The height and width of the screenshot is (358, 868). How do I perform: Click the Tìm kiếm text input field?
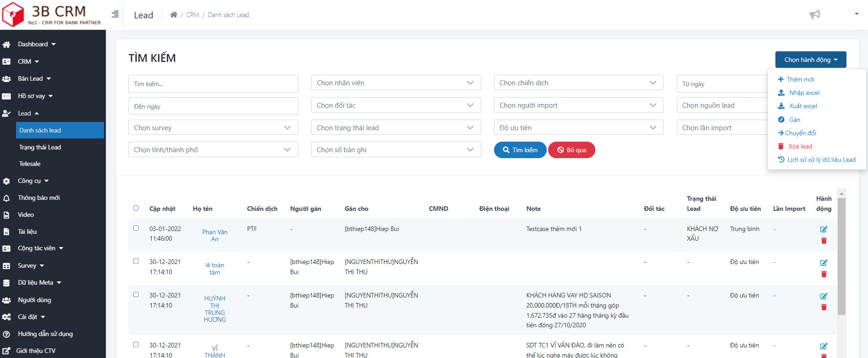point(213,84)
